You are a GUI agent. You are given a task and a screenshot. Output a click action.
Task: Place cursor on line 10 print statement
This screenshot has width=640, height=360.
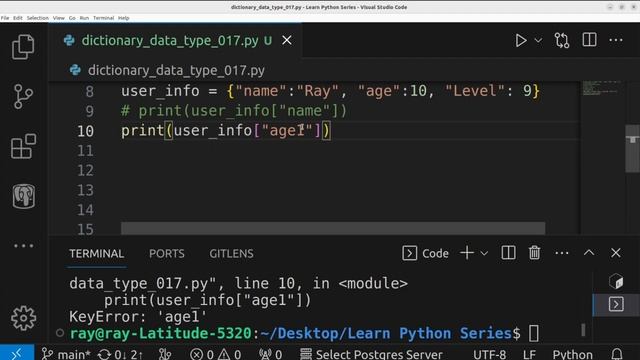(x=226, y=131)
